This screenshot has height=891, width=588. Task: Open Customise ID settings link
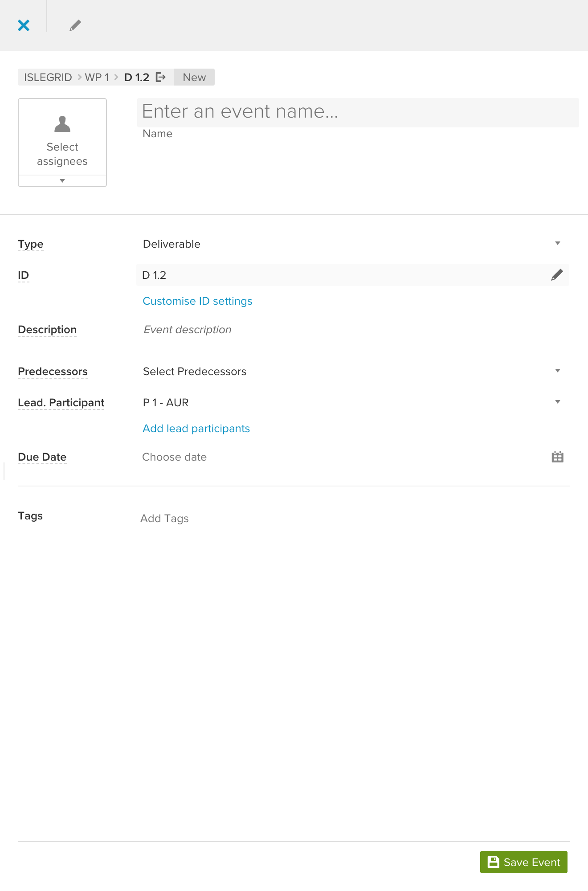[197, 301]
